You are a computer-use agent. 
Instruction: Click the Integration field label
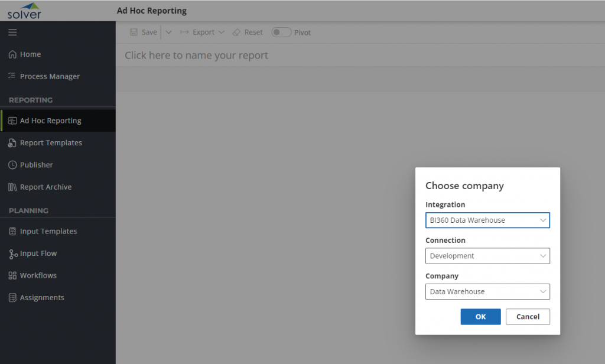coord(445,204)
